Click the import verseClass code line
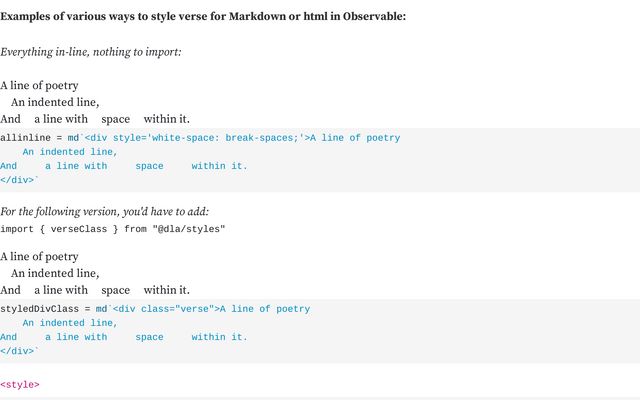The height and width of the screenshot is (400, 640). (x=113, y=229)
